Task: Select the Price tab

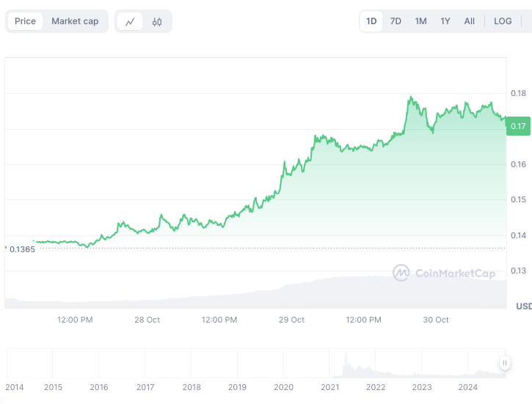Action: pos(25,21)
